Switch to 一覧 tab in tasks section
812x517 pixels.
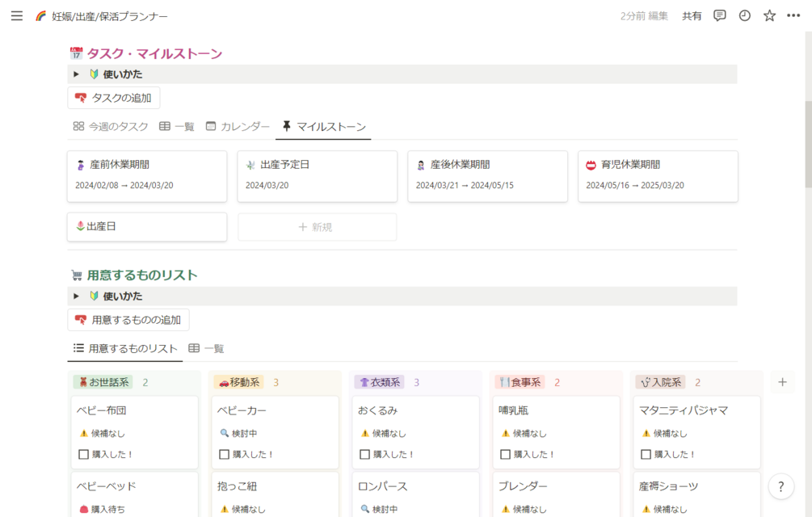[177, 127]
